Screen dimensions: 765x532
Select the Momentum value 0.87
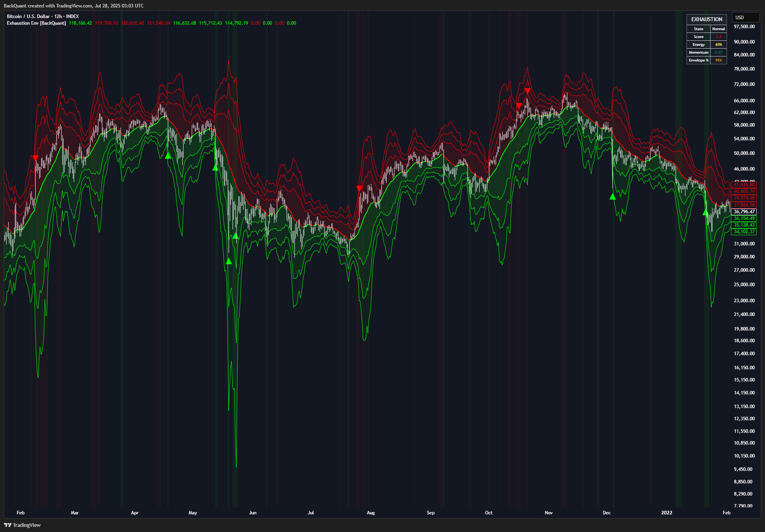[x=718, y=53]
